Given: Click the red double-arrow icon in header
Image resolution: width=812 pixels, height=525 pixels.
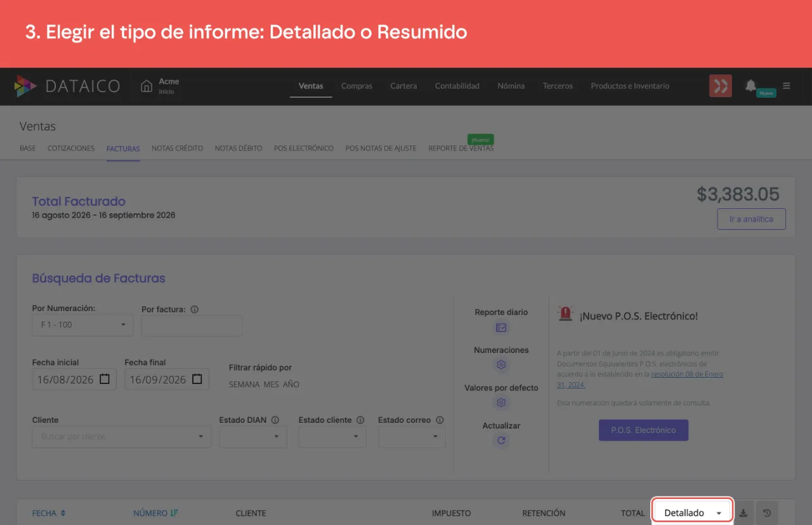Looking at the screenshot, I should tap(721, 86).
